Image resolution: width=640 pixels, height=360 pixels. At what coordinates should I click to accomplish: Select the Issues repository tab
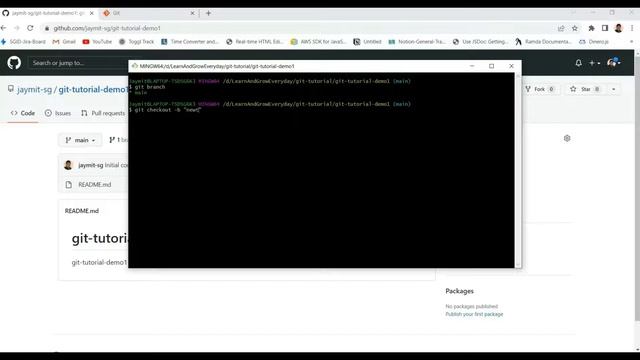tap(58, 113)
